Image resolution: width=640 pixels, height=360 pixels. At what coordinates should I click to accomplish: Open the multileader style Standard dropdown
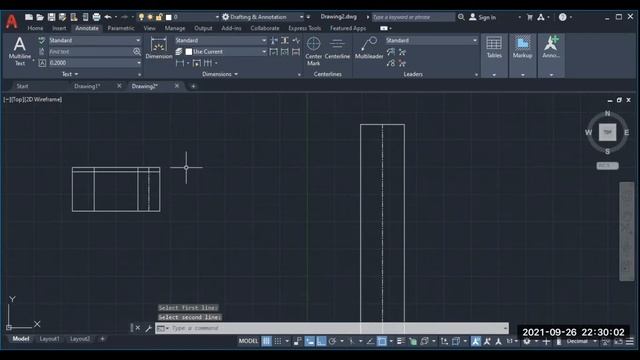coord(431,40)
